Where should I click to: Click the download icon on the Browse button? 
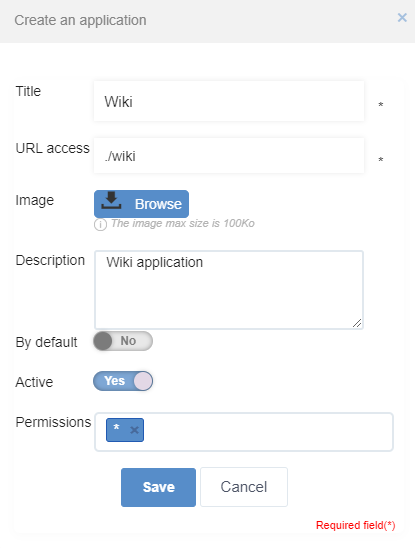pyautogui.click(x=111, y=201)
